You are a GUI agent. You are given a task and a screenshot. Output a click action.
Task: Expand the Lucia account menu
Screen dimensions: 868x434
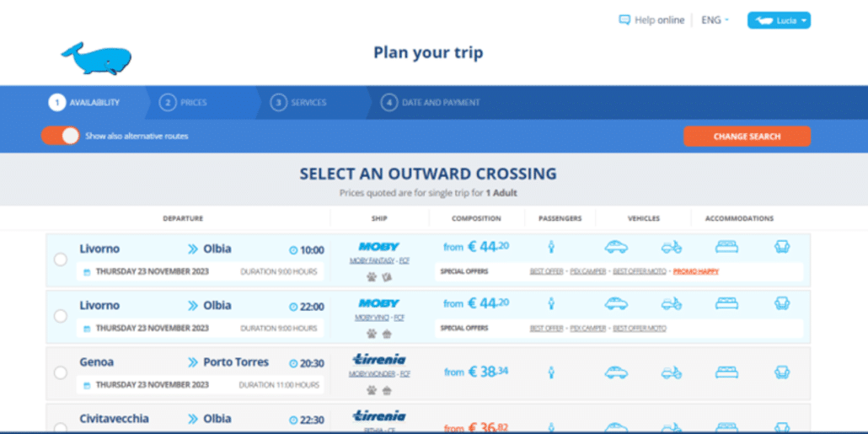click(779, 20)
